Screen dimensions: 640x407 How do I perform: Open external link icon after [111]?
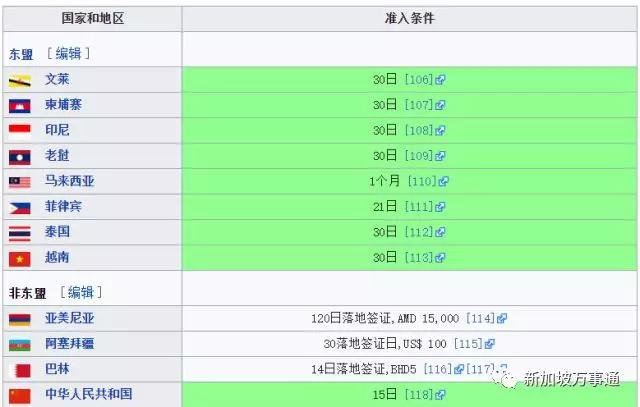tap(440, 207)
